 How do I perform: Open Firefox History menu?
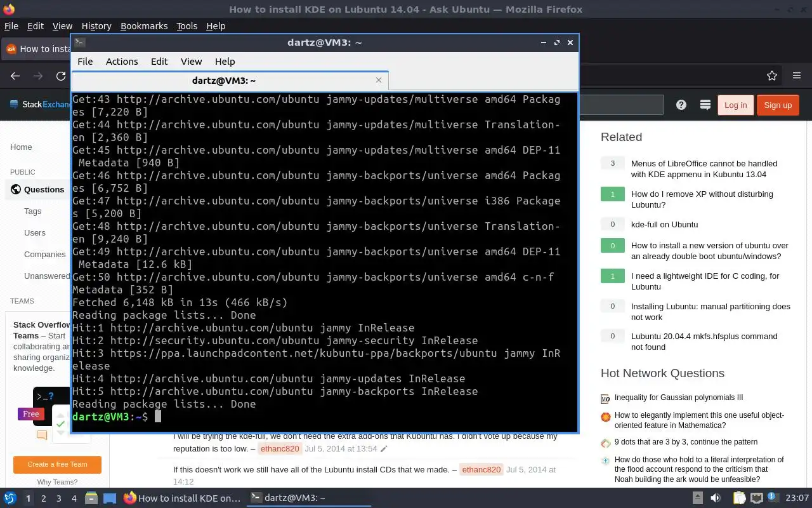tap(96, 26)
